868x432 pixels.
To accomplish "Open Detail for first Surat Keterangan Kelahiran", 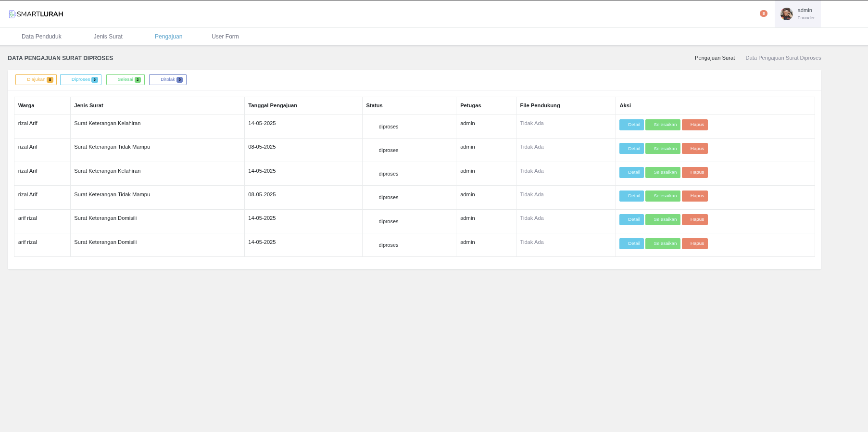I will tap(631, 125).
